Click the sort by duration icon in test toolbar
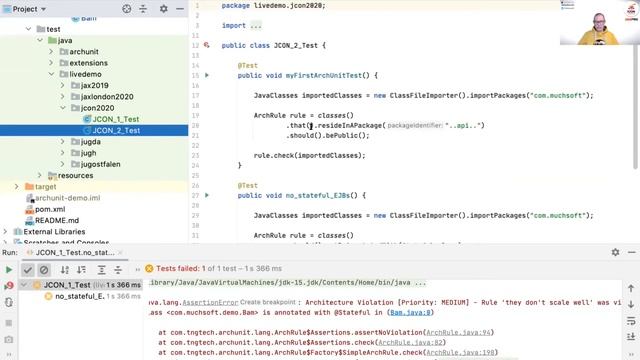This screenshot has height=360, width=640. tap(82, 270)
